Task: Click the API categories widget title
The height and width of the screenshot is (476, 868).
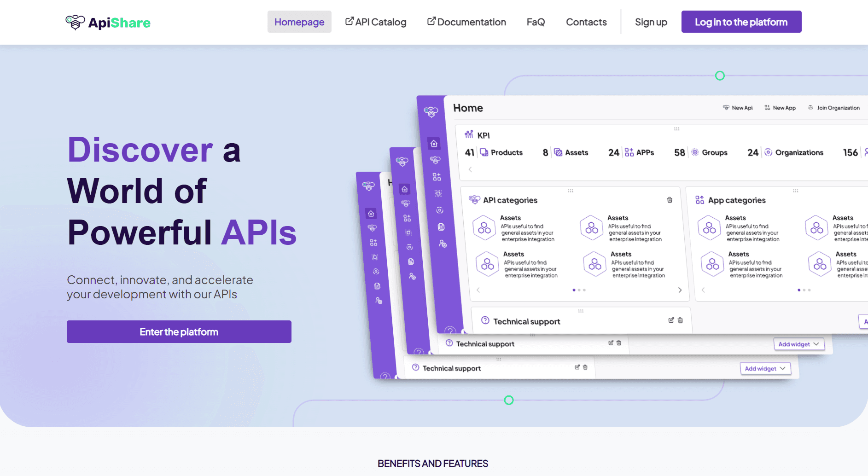Action: [x=510, y=200]
